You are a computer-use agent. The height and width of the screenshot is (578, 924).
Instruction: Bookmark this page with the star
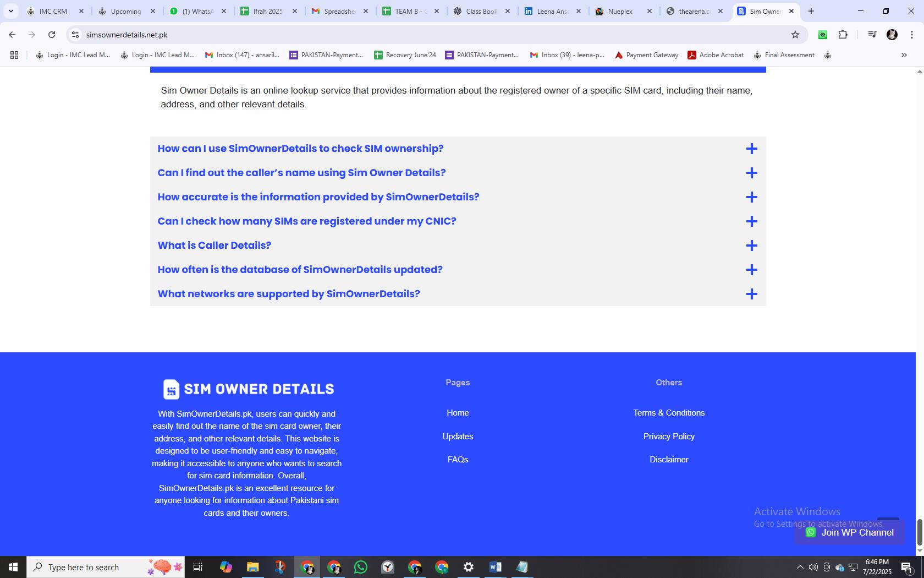[795, 35]
